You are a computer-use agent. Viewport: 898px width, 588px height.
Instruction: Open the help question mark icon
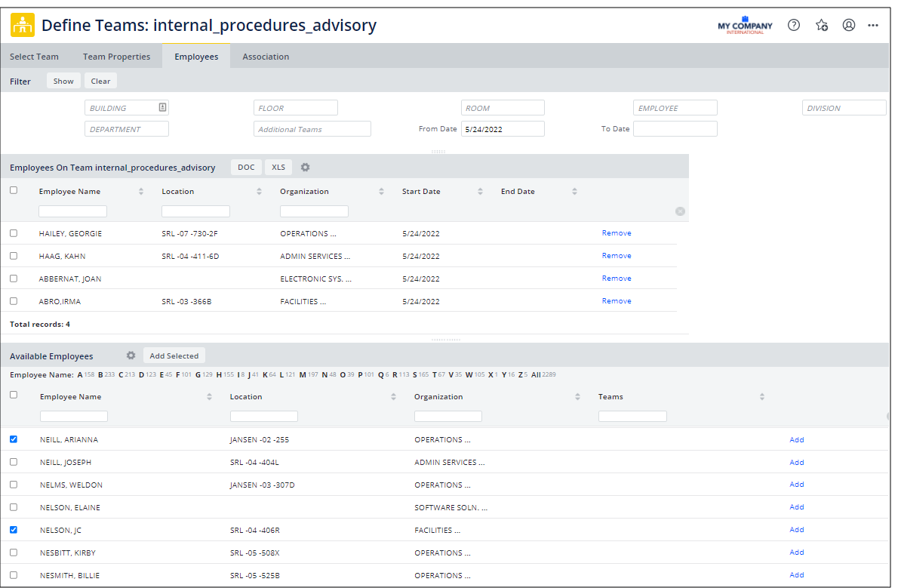pos(794,25)
